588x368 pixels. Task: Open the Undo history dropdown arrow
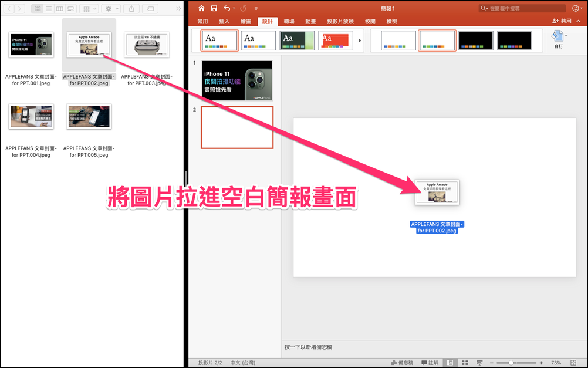[x=234, y=8]
